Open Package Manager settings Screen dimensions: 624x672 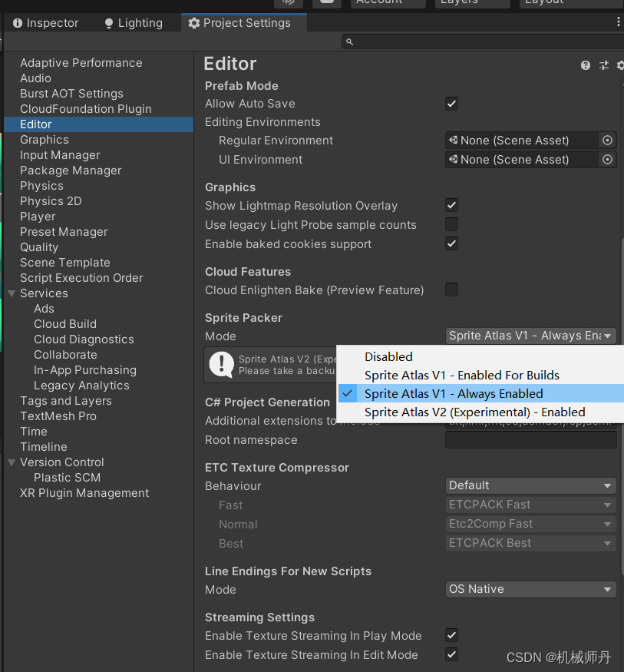point(71,170)
